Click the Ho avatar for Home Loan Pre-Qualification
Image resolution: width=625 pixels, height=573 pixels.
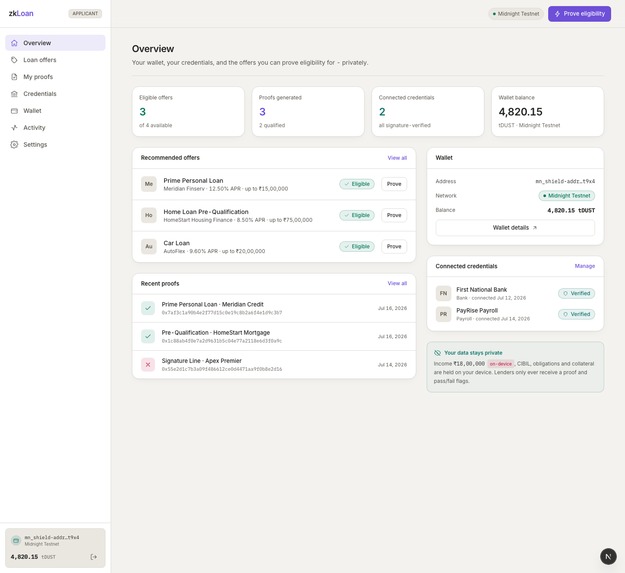[x=149, y=215]
